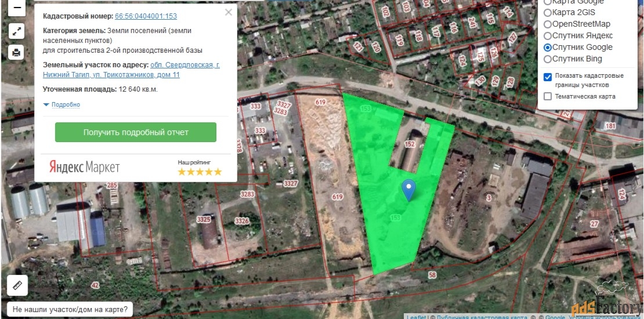This screenshot has width=644, height=319.
Task: Enable the Тематическая карта checkbox
Action: pos(548,96)
